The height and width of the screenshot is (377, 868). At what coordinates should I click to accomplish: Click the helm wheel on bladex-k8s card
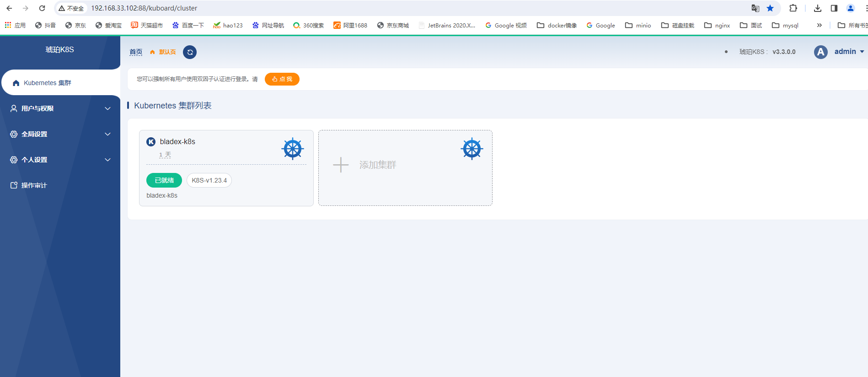293,149
